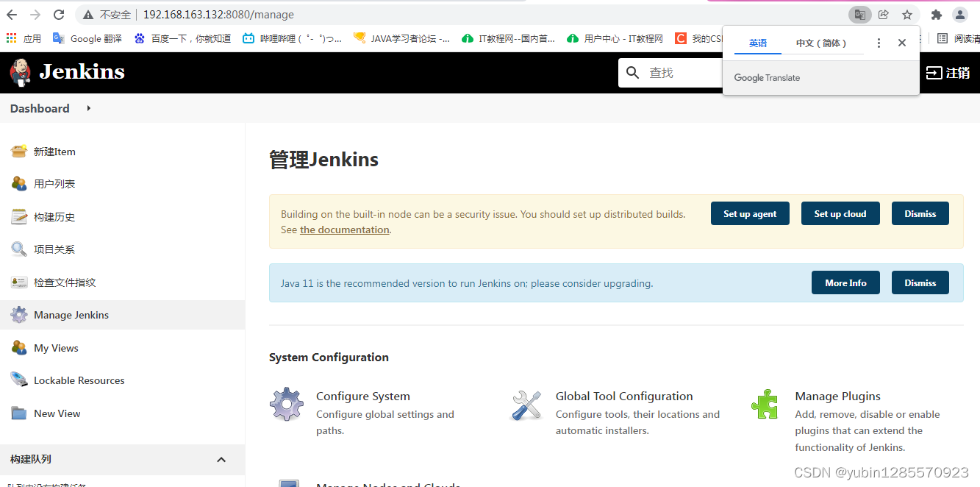
Task: Close the Google Translate popup
Action: coord(902,43)
